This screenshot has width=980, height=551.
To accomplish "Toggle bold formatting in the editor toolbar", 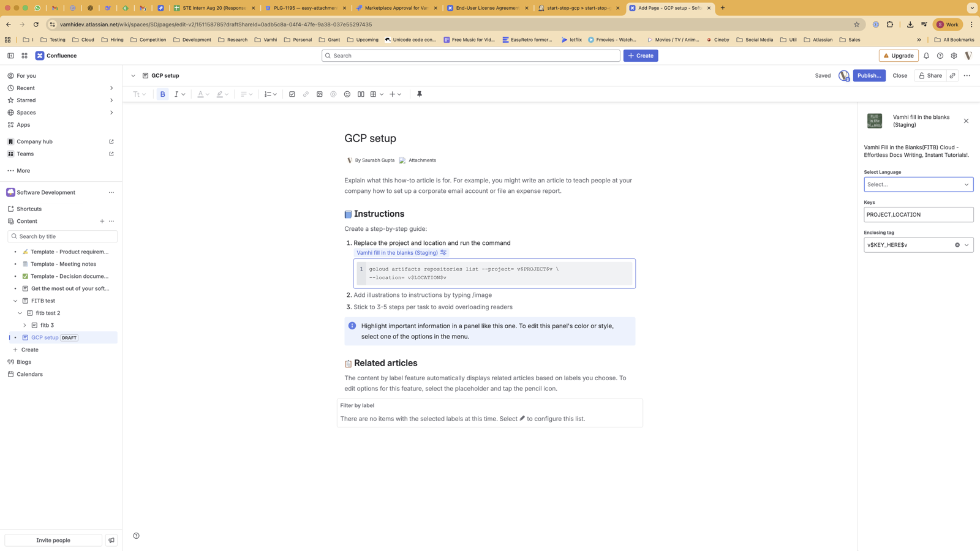I will click(162, 94).
